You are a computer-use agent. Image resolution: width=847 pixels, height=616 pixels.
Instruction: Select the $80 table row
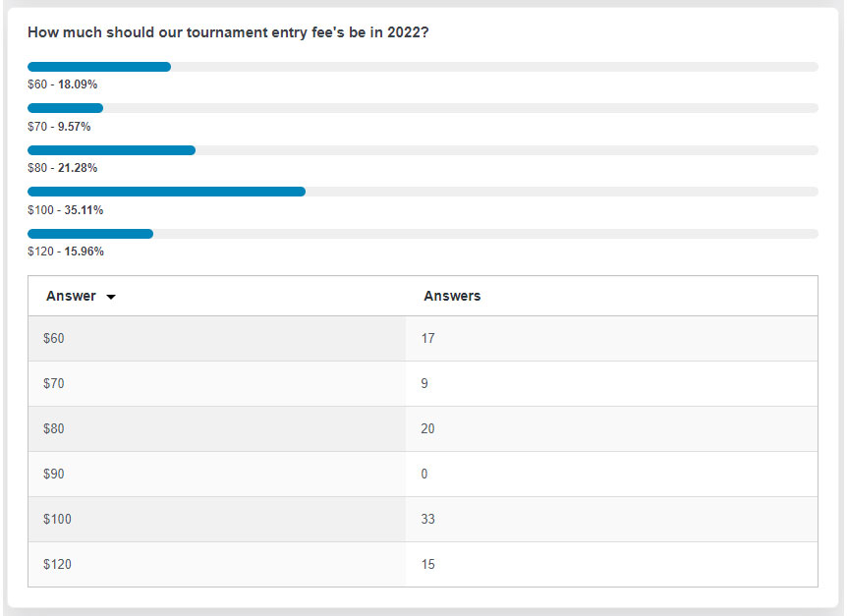click(x=423, y=429)
